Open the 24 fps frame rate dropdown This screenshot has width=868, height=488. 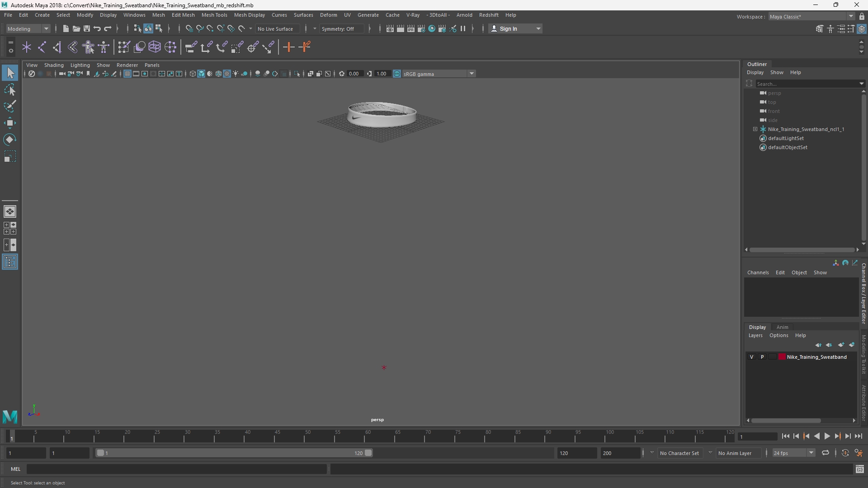pyautogui.click(x=793, y=453)
